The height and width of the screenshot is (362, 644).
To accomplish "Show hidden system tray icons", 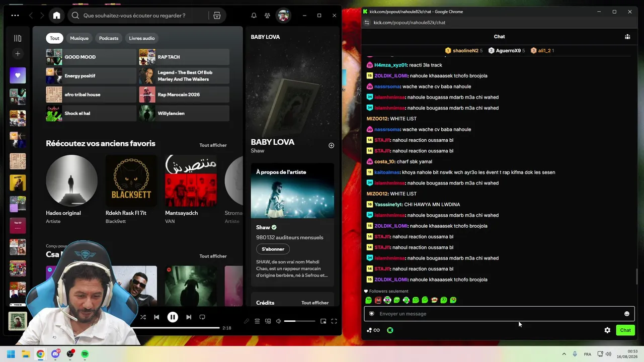I will 564,354.
